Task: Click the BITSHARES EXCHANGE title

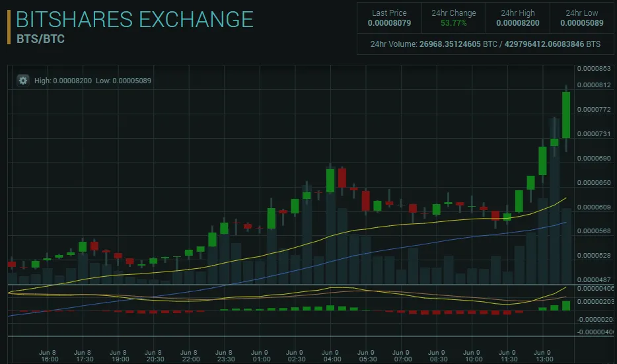Action: point(135,20)
